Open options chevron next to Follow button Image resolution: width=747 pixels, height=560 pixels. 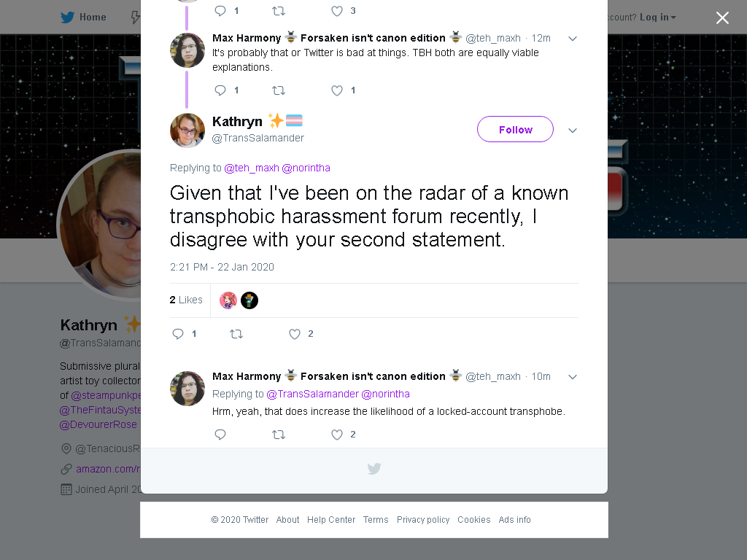(573, 130)
